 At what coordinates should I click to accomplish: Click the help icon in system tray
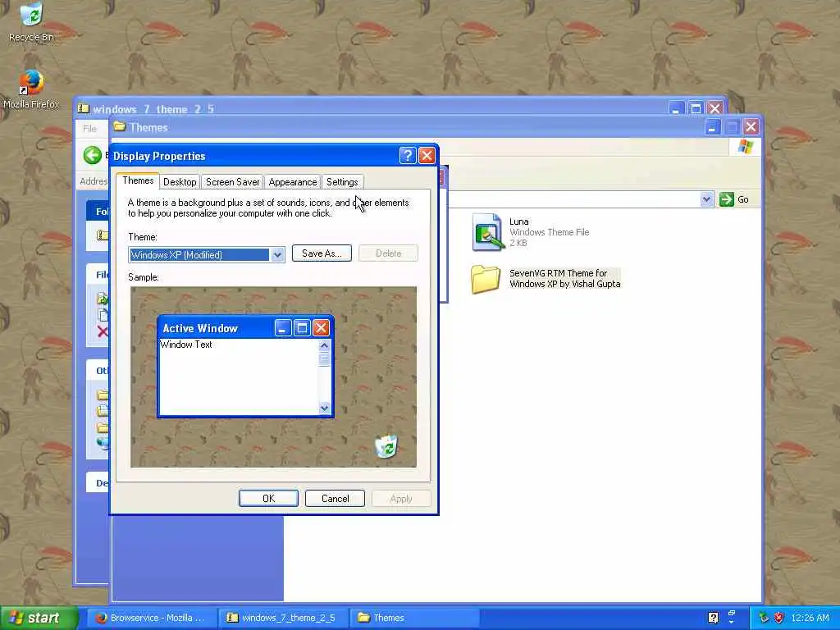click(713, 618)
